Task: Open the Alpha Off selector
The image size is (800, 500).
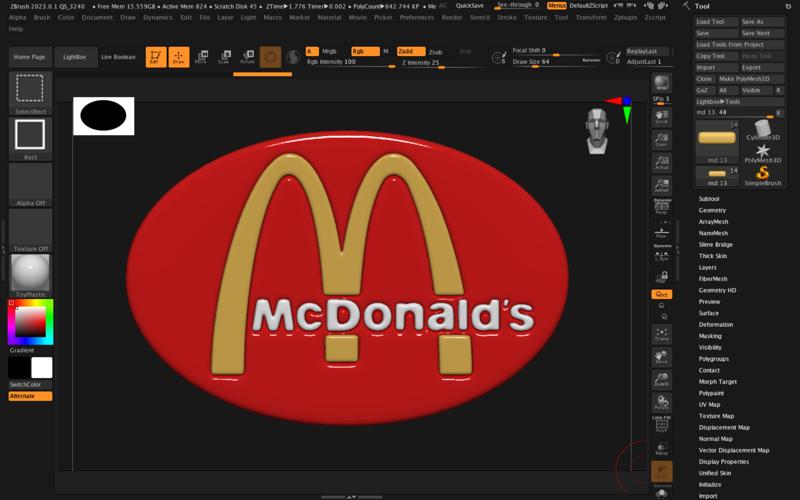Action: [x=30, y=185]
